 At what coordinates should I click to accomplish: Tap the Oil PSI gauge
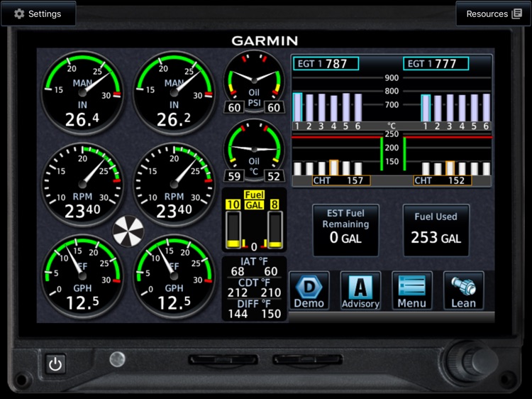click(254, 82)
